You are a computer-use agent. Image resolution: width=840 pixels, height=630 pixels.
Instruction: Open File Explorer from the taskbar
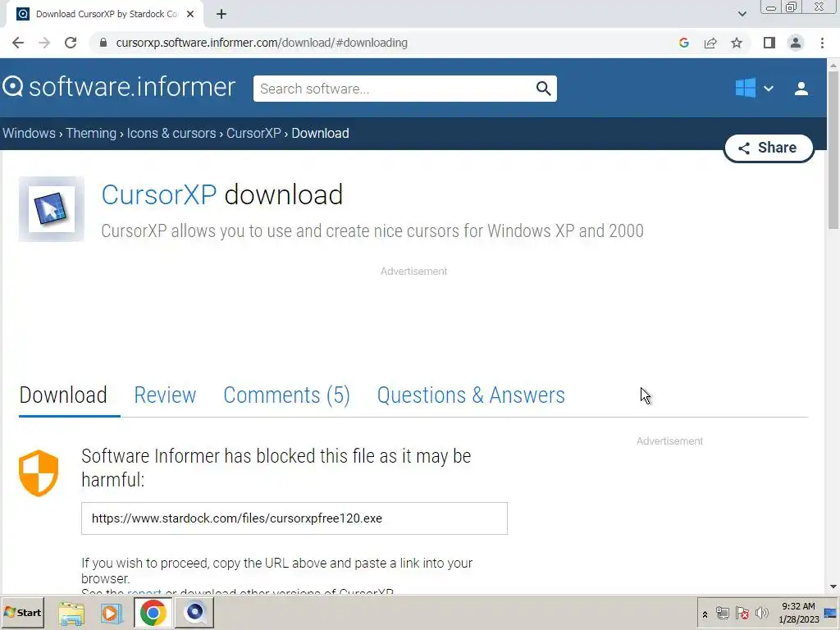point(71,613)
